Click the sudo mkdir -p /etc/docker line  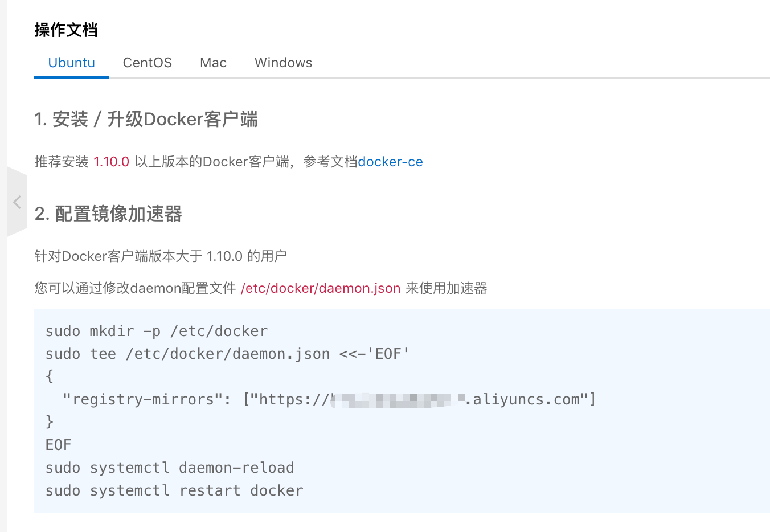click(157, 331)
